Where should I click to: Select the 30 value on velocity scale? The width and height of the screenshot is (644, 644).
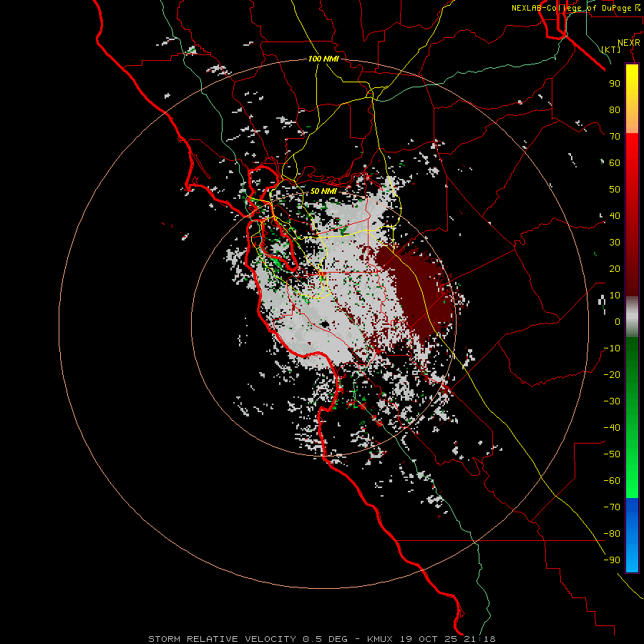point(615,243)
